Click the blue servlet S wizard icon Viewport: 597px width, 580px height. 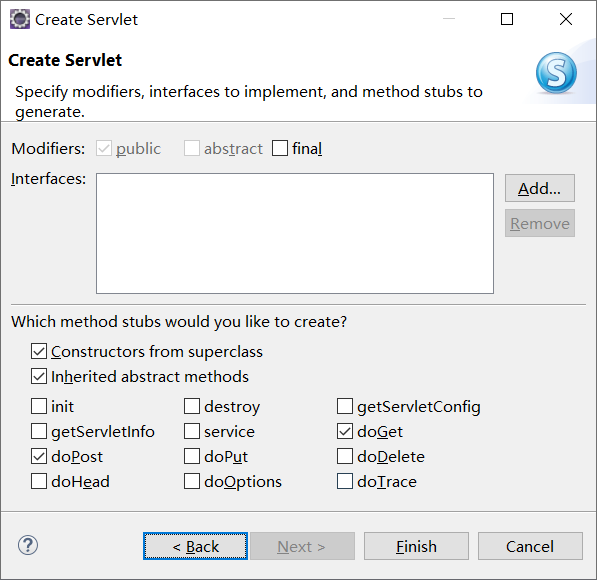[556, 73]
